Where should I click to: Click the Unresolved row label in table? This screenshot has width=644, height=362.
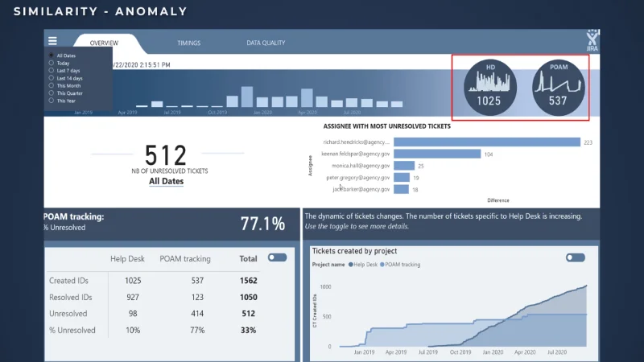[68, 314]
